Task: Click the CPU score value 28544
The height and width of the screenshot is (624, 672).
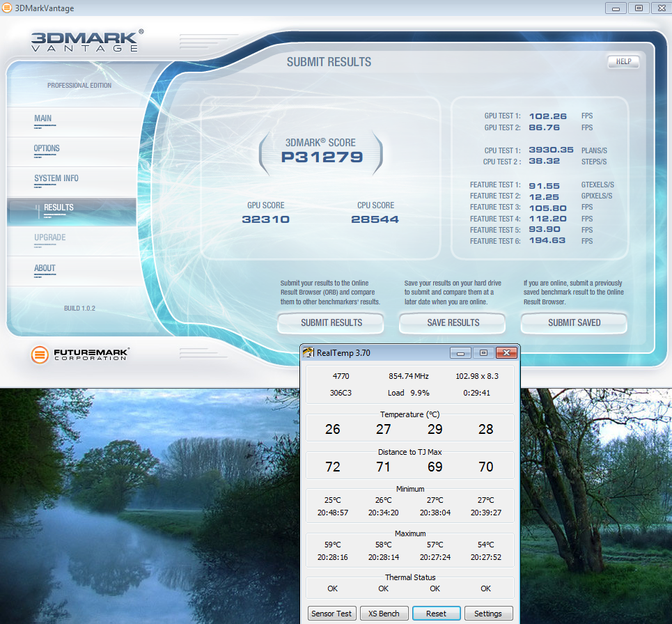Action: (375, 219)
